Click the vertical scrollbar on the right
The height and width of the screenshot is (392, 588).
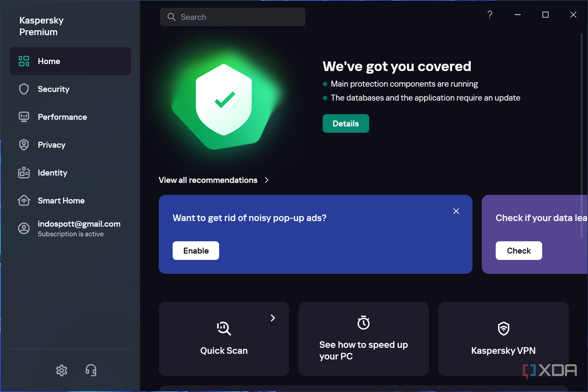pyautogui.click(x=582, y=135)
